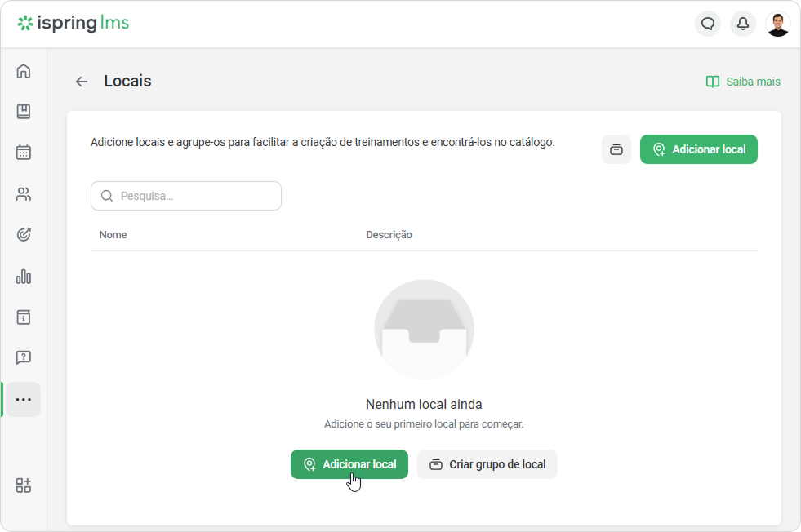Image resolution: width=801 pixels, height=532 pixels.
Task: Open the user profile avatar
Action: tap(778, 24)
